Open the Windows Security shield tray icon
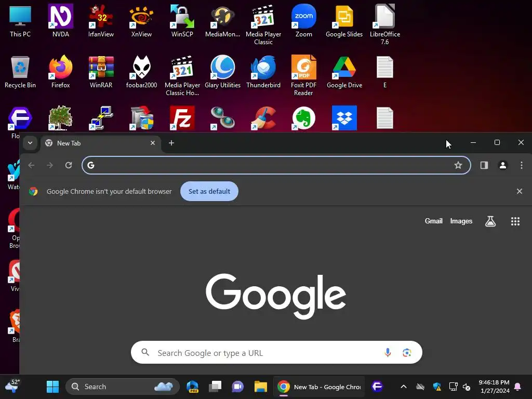The width and height of the screenshot is (532, 399). (x=437, y=387)
